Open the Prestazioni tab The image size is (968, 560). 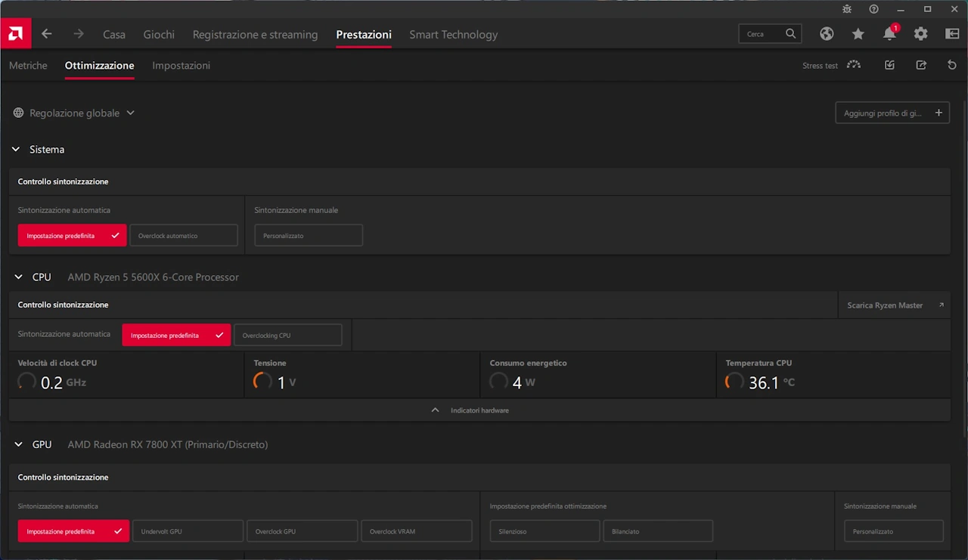coord(364,34)
